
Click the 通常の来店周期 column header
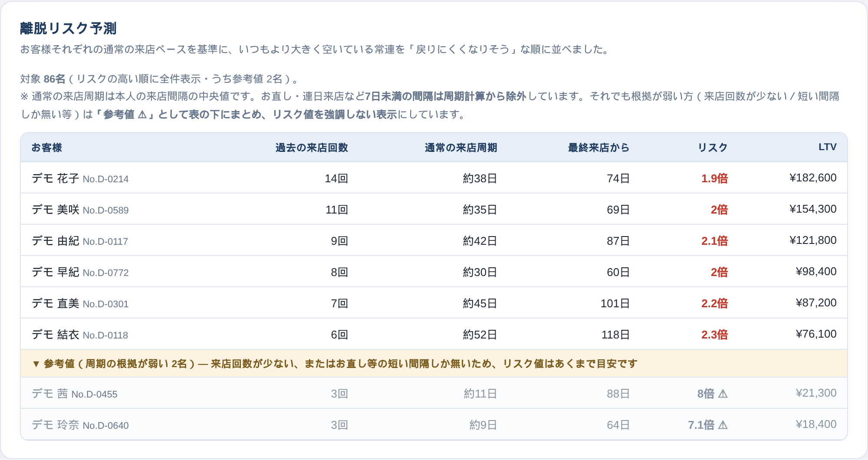click(461, 148)
